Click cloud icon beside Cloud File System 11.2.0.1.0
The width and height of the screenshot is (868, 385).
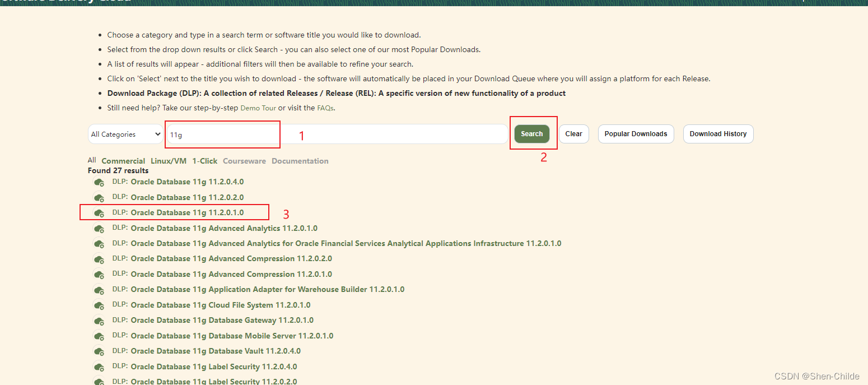[x=99, y=305]
